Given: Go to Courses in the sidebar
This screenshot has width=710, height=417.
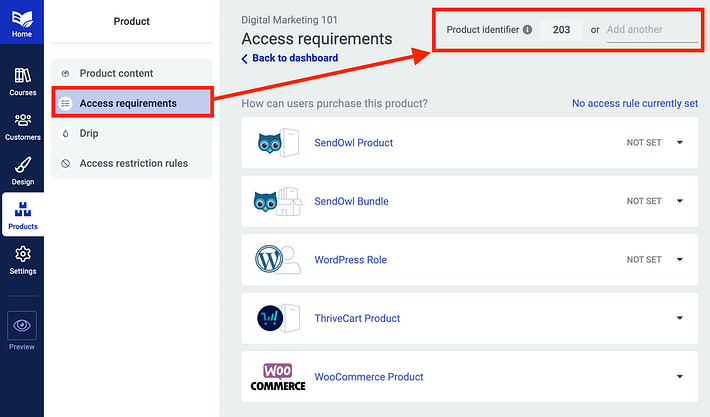Looking at the screenshot, I should [x=22, y=82].
